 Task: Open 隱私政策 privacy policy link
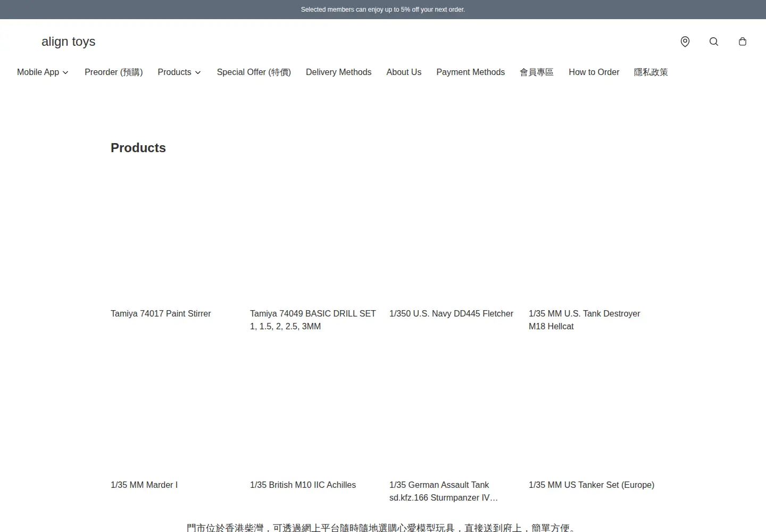click(651, 72)
